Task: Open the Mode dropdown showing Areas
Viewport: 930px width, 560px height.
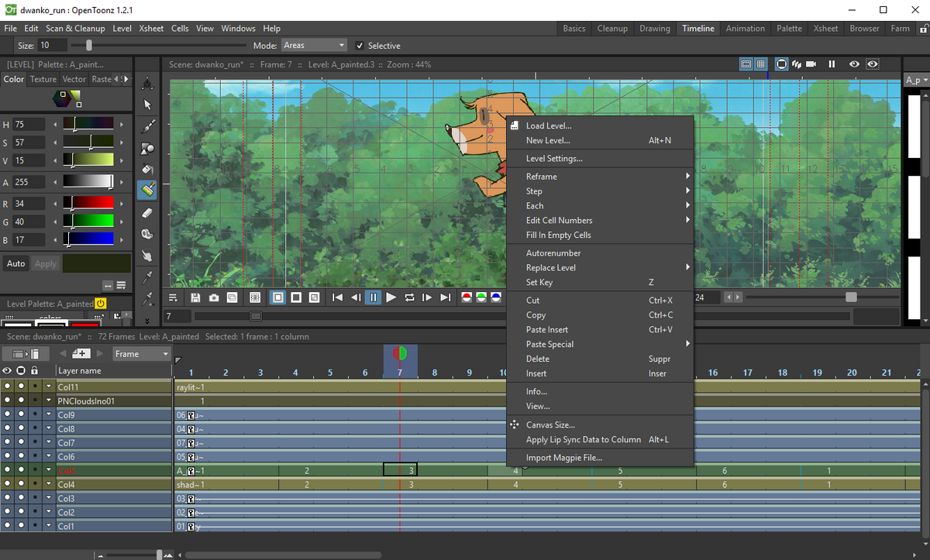Action: pos(314,46)
